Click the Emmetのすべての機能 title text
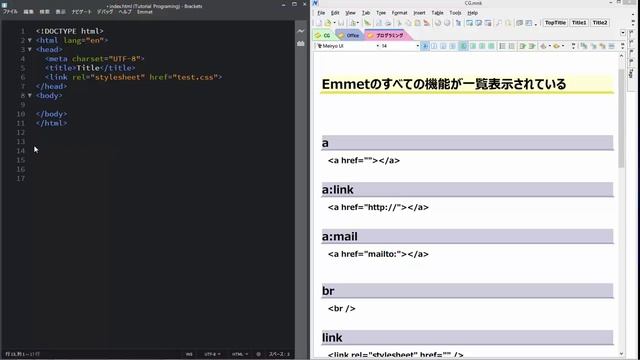640x360 pixels. tap(444, 84)
